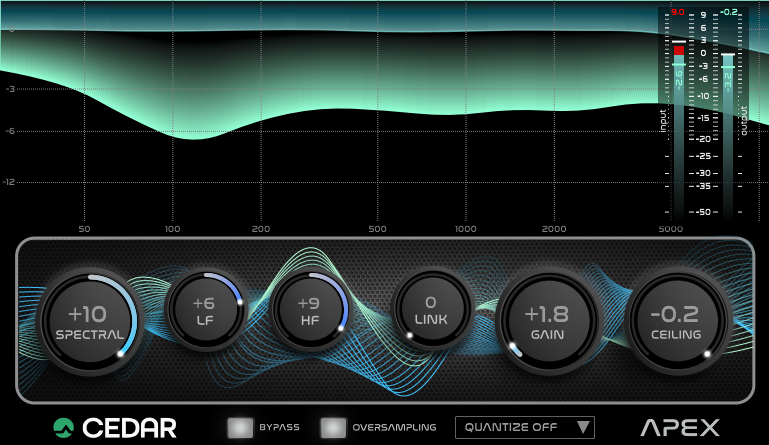Image resolution: width=769 pixels, height=445 pixels.
Task: Click the APEX logo text
Action: tap(680, 428)
